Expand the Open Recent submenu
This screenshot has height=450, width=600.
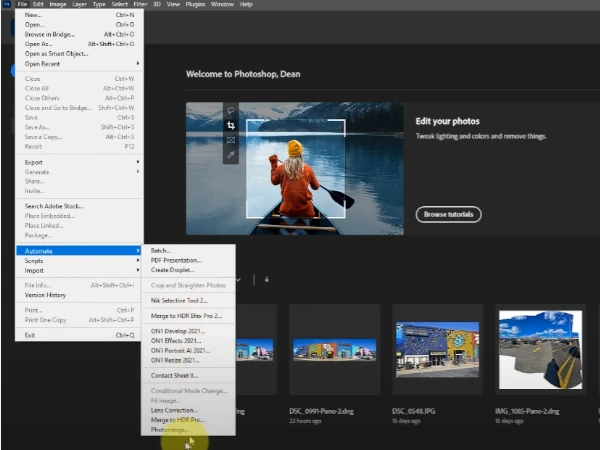(79, 64)
